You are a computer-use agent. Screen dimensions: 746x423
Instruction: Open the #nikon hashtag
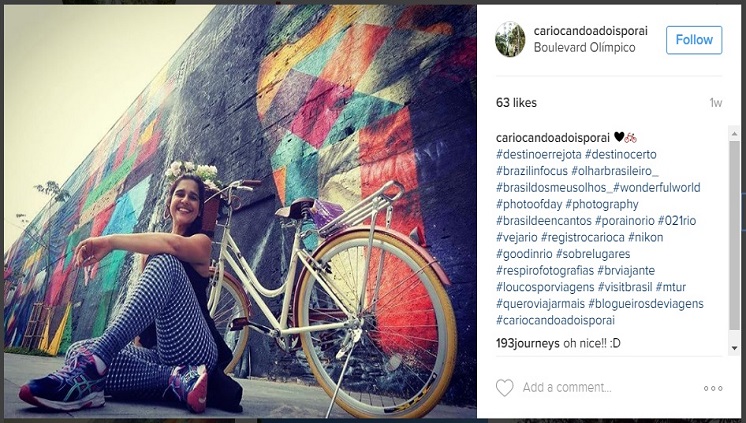(646, 237)
